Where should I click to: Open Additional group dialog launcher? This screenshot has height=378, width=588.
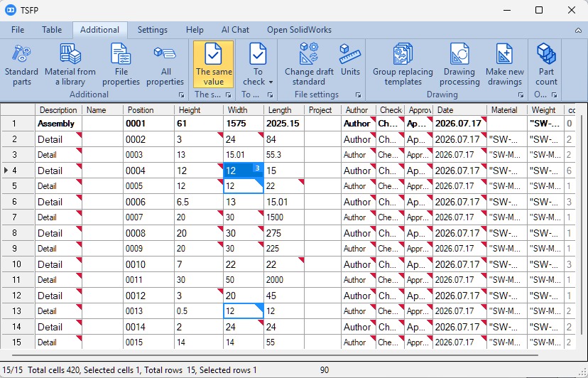point(182,95)
